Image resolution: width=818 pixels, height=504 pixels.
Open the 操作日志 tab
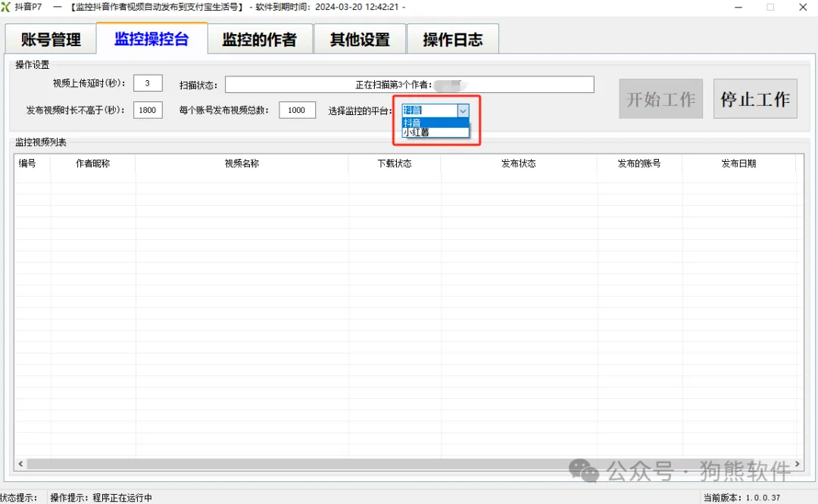[452, 39]
